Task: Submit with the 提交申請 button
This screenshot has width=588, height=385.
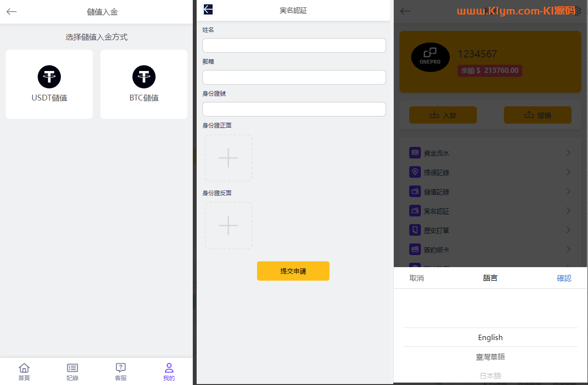Action: 293,271
